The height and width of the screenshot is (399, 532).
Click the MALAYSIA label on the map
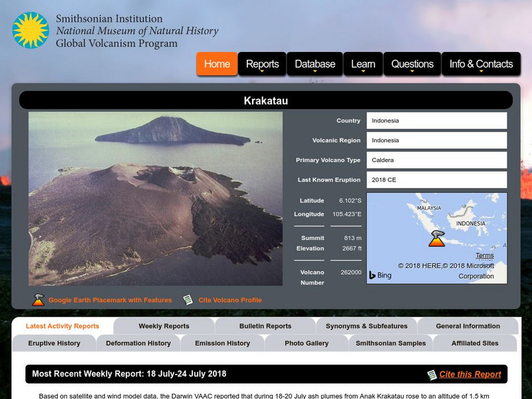429,208
